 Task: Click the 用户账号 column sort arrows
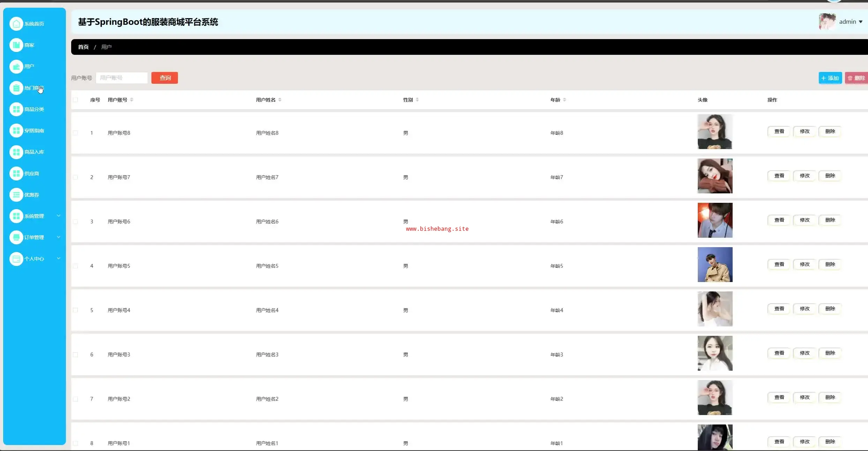pos(132,100)
